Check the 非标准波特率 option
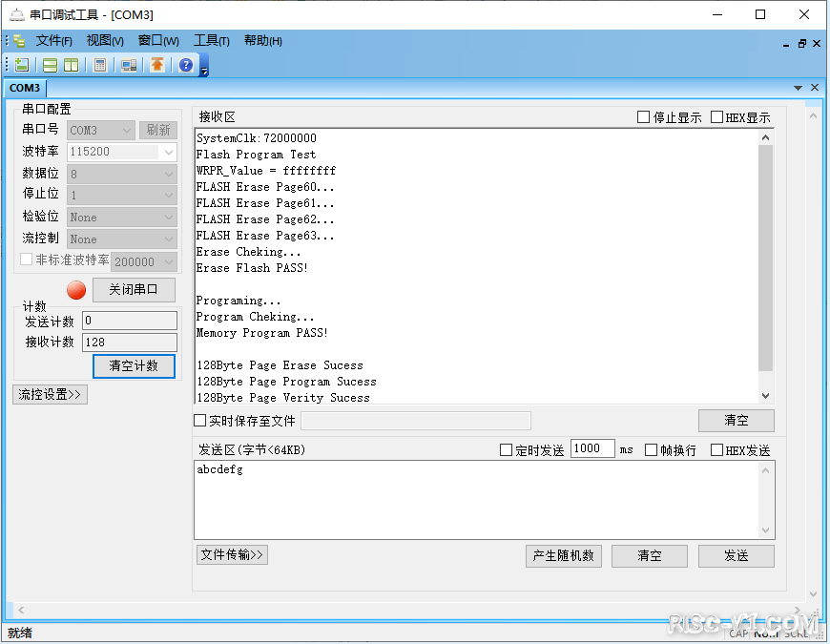Image resolution: width=830 pixels, height=644 pixels. pos(26,260)
